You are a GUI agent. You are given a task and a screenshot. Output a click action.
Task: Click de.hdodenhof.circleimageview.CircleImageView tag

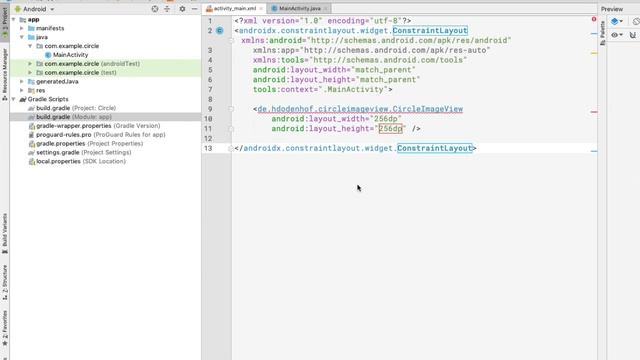point(360,109)
